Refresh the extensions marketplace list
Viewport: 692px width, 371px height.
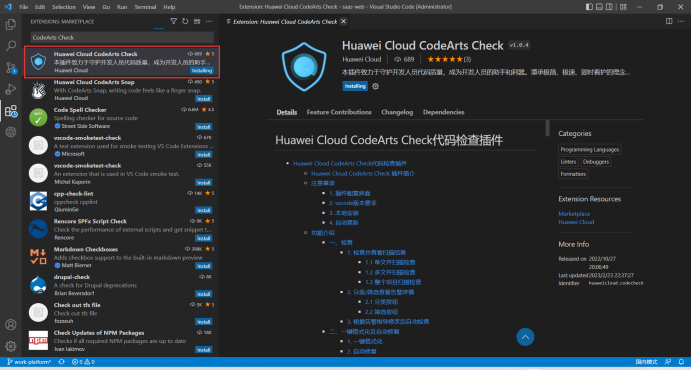pyautogui.click(x=185, y=21)
